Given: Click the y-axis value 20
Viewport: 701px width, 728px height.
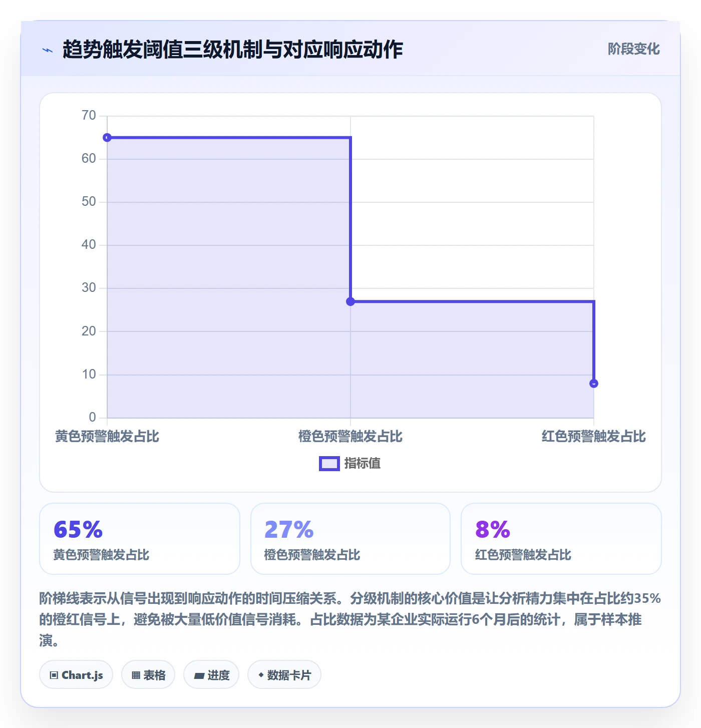Looking at the screenshot, I should click(89, 331).
